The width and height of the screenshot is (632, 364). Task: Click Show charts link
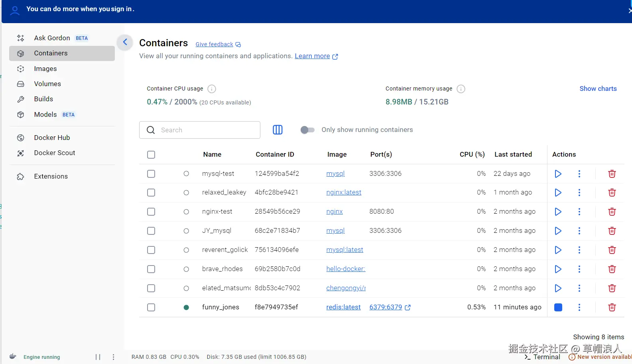[598, 89]
